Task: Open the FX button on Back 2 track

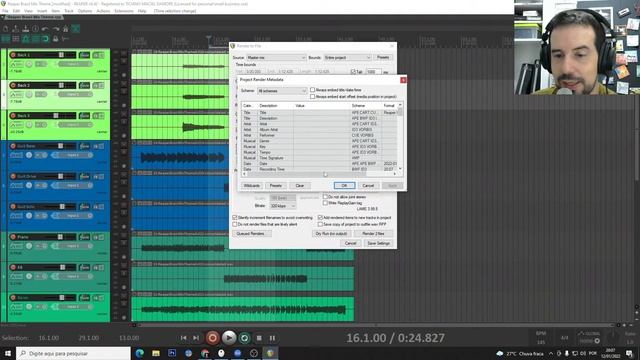Action: pyautogui.click(x=84, y=85)
